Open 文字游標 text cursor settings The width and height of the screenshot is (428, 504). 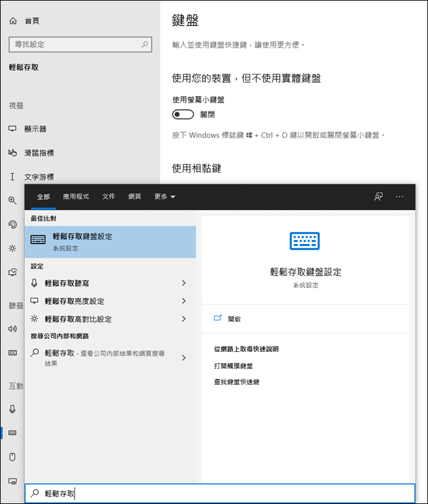click(31, 176)
